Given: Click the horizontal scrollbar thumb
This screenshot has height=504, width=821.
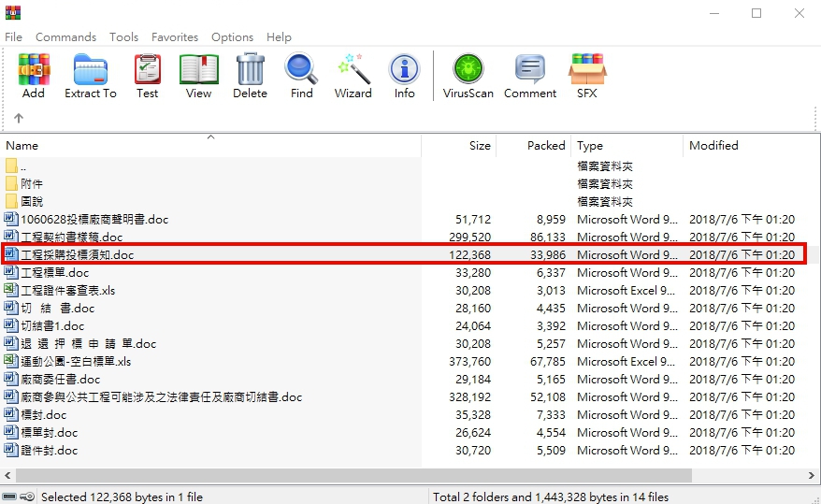Looking at the screenshot, I should (353, 476).
